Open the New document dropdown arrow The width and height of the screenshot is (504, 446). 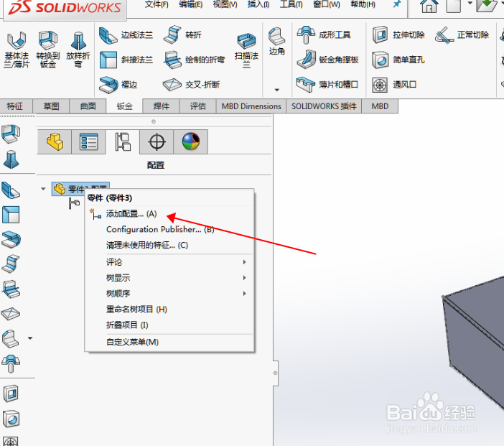470,4
